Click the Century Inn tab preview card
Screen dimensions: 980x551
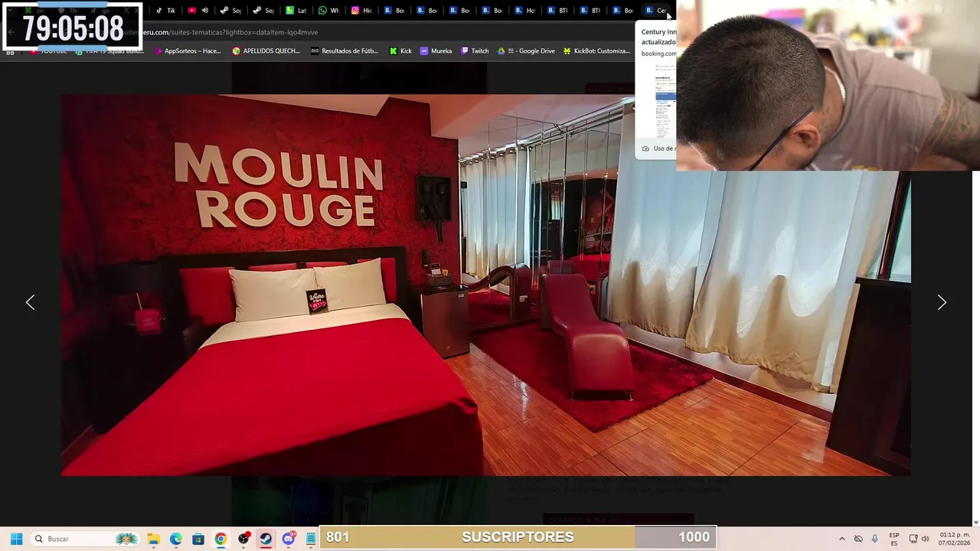click(656, 90)
